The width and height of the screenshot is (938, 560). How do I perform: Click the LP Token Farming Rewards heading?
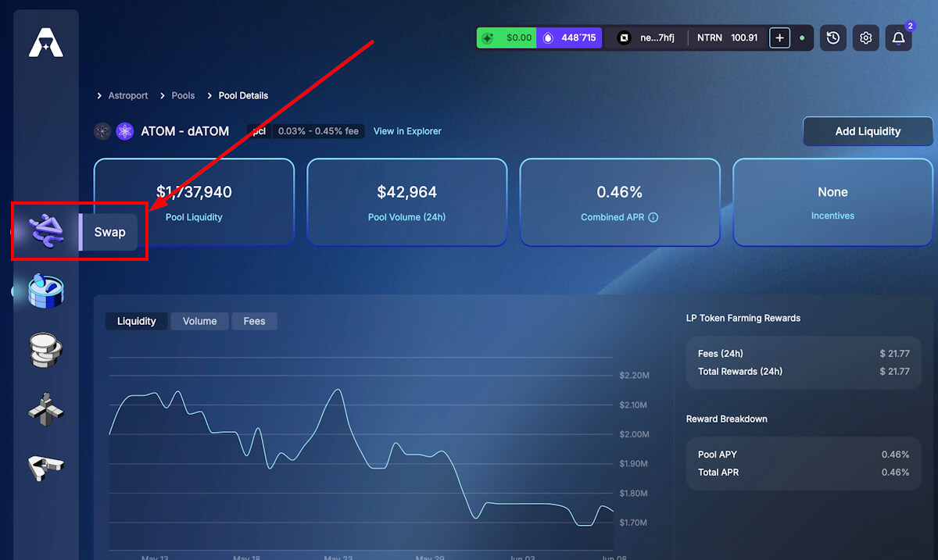pyautogui.click(x=743, y=318)
